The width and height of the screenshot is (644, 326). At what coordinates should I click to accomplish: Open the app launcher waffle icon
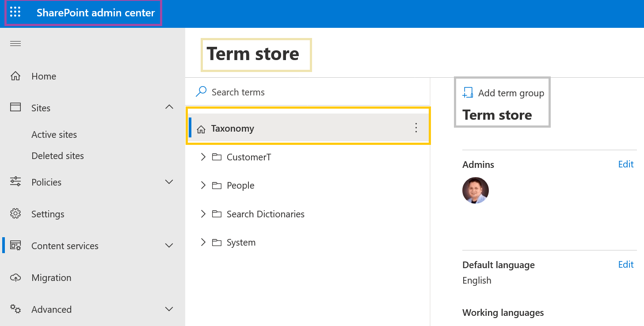click(x=15, y=12)
